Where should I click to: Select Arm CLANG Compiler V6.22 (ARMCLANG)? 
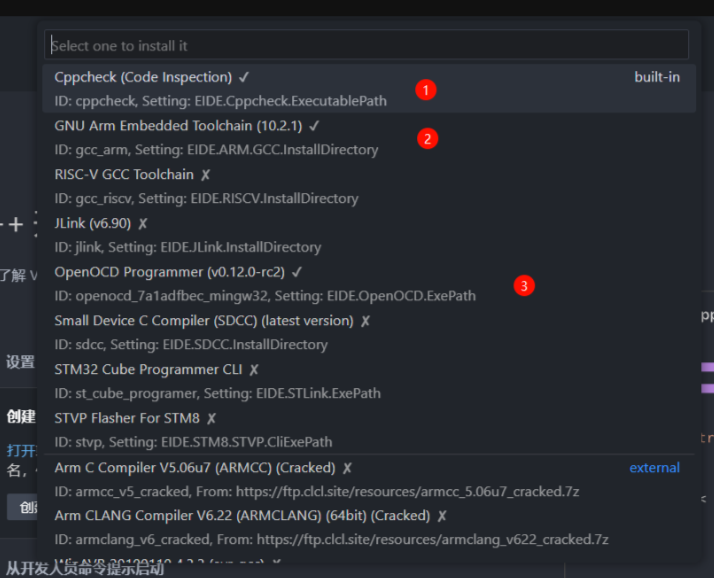pos(369,527)
